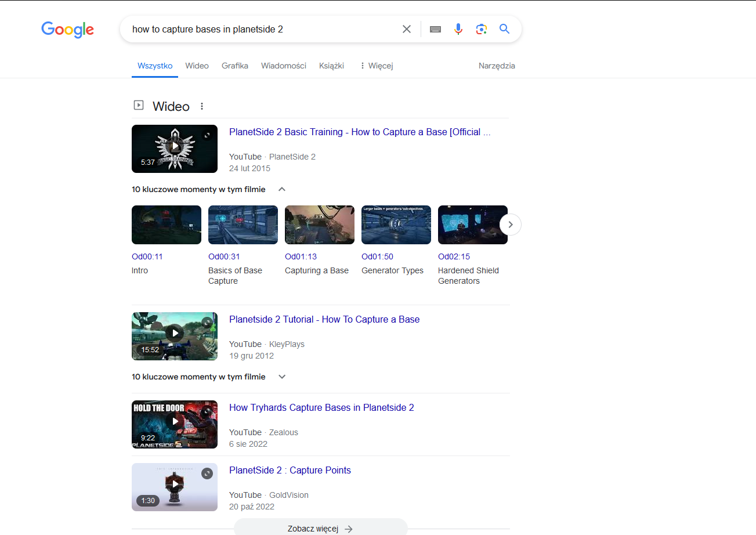
Task: Play the 9:22 Hold The Door thumbnail
Action: pos(175,424)
